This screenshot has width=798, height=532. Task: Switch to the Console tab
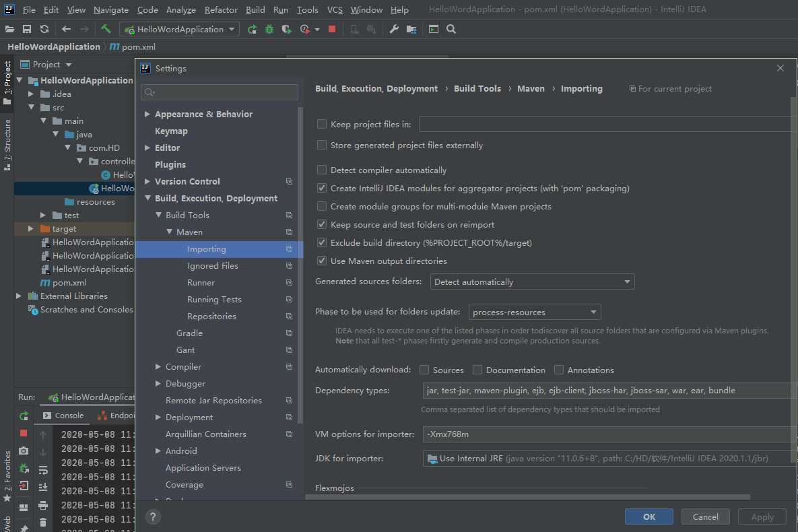coord(63,415)
